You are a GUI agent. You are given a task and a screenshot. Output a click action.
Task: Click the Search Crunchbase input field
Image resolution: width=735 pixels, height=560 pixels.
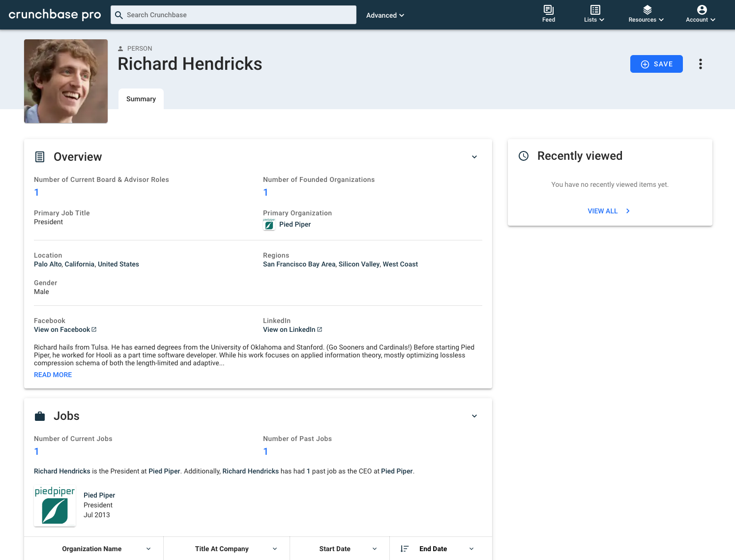[x=234, y=15]
